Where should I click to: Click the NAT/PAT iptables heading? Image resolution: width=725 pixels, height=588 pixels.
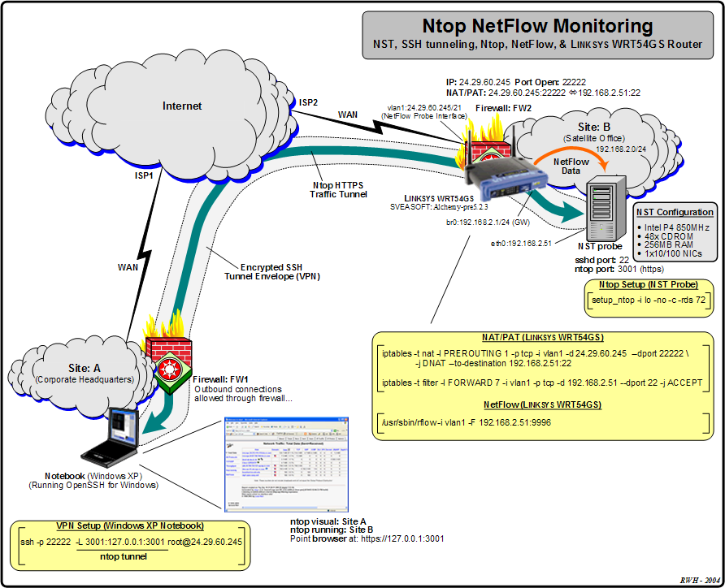[x=540, y=339]
